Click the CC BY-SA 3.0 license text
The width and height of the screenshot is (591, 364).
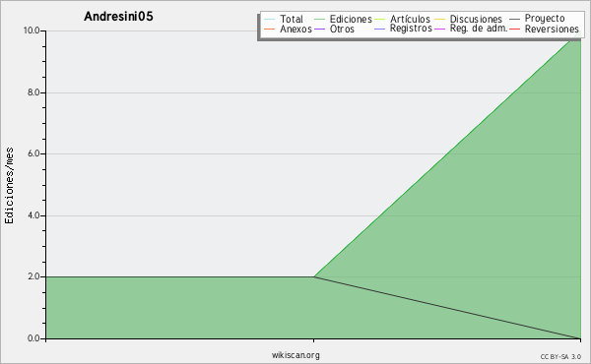[560, 357]
